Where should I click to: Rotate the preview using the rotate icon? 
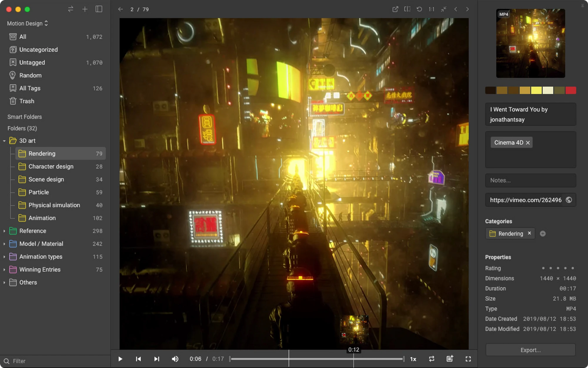click(419, 9)
